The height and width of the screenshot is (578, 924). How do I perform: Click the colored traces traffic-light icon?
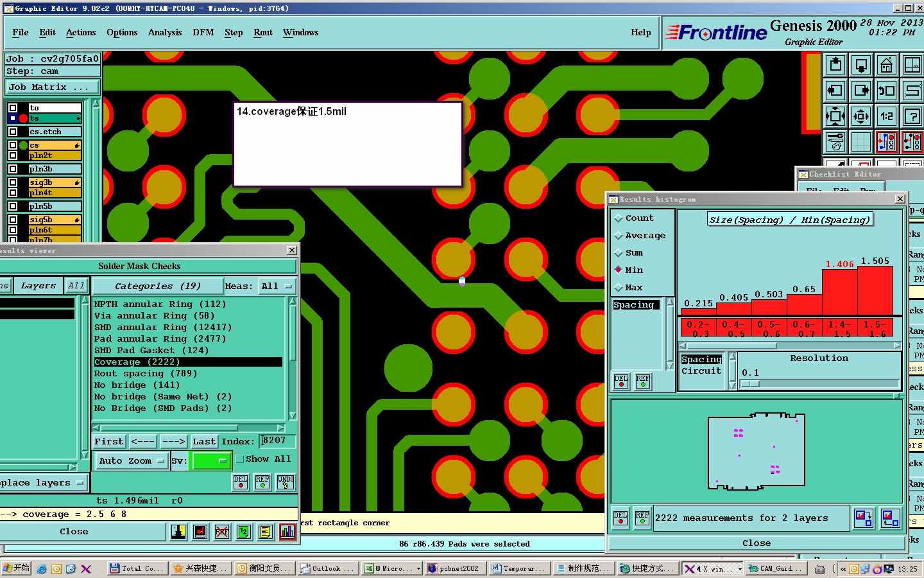887,142
